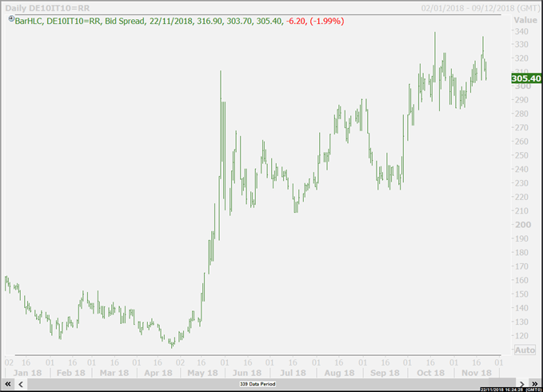The width and height of the screenshot is (543, 392).
Task: Click the -6.20 red change value
Action: coord(296,21)
